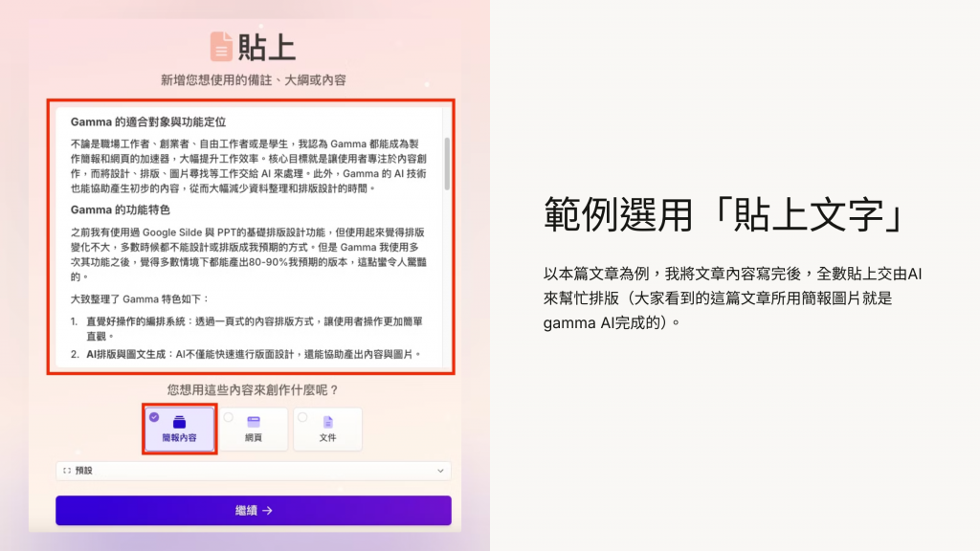Image resolution: width=980 pixels, height=551 pixels.
Task: Click the chevron arrow of the 預設 dropdown
Action: [x=440, y=471]
